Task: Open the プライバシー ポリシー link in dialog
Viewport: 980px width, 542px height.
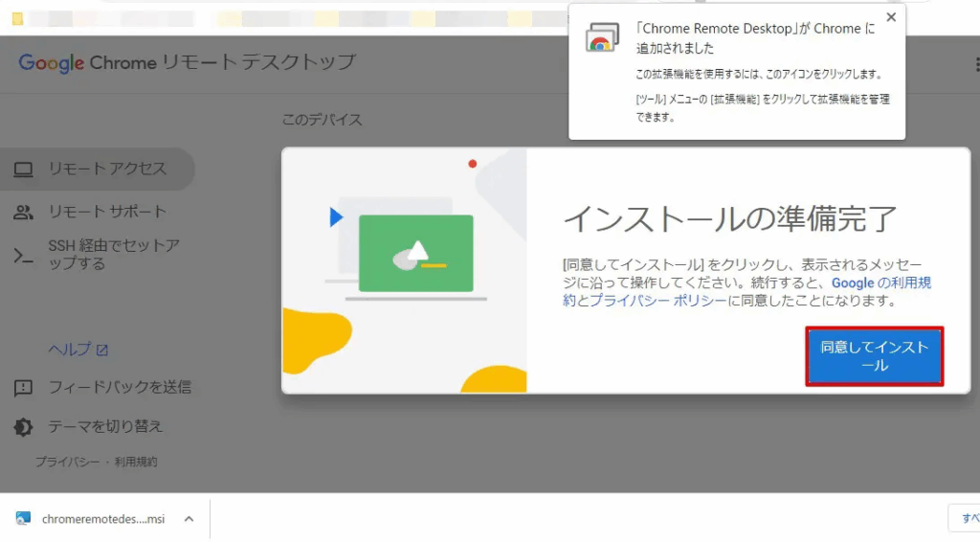Action: [652, 301]
